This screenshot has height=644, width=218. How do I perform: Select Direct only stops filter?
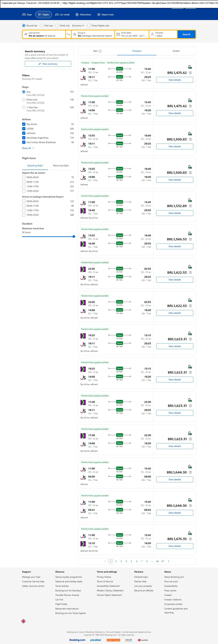pyautogui.click(x=24, y=100)
